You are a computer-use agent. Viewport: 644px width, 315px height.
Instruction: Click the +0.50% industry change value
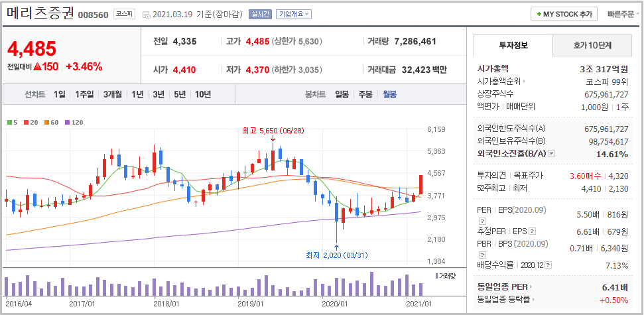(614, 300)
